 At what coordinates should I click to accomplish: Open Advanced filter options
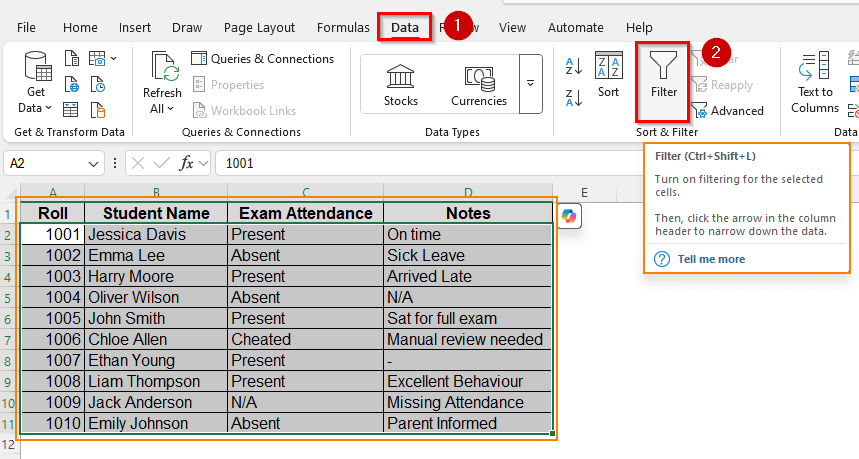(727, 111)
